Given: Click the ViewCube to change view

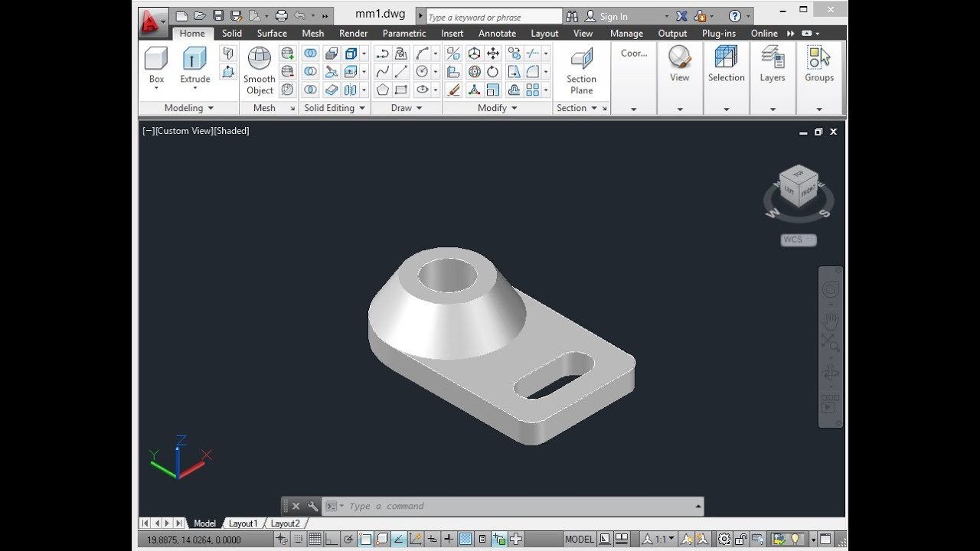Looking at the screenshot, I should coord(799,186).
